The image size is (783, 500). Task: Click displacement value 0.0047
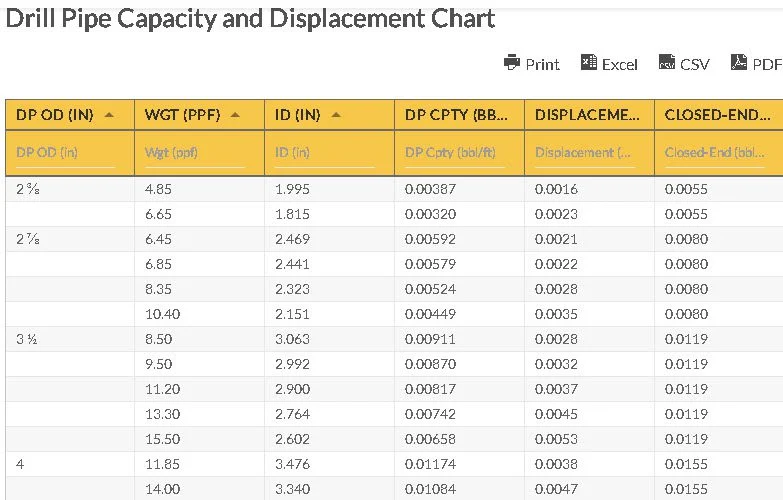click(556, 489)
